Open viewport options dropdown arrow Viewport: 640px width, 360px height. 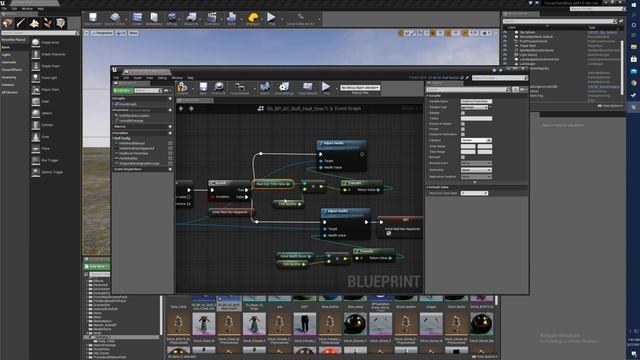[87, 33]
